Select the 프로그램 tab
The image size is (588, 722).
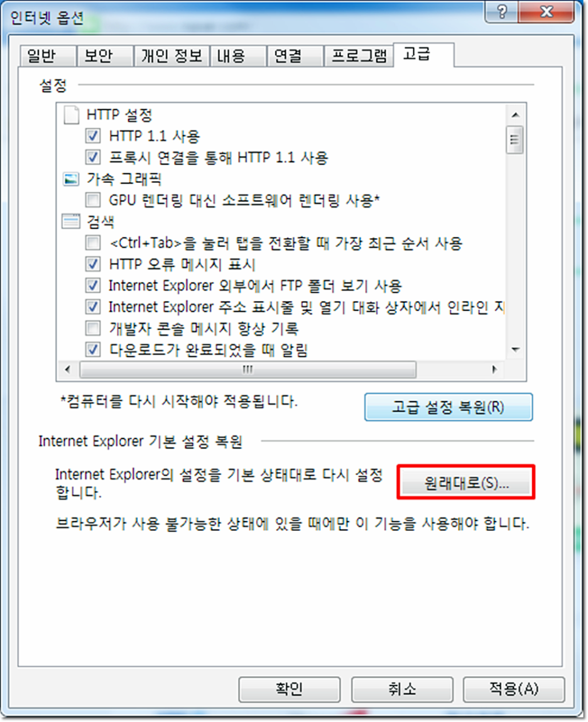(359, 56)
